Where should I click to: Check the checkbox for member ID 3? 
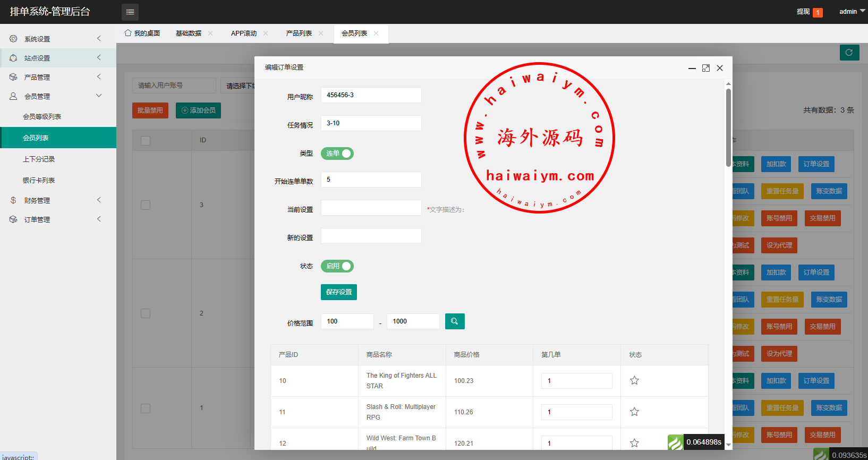pyautogui.click(x=146, y=205)
